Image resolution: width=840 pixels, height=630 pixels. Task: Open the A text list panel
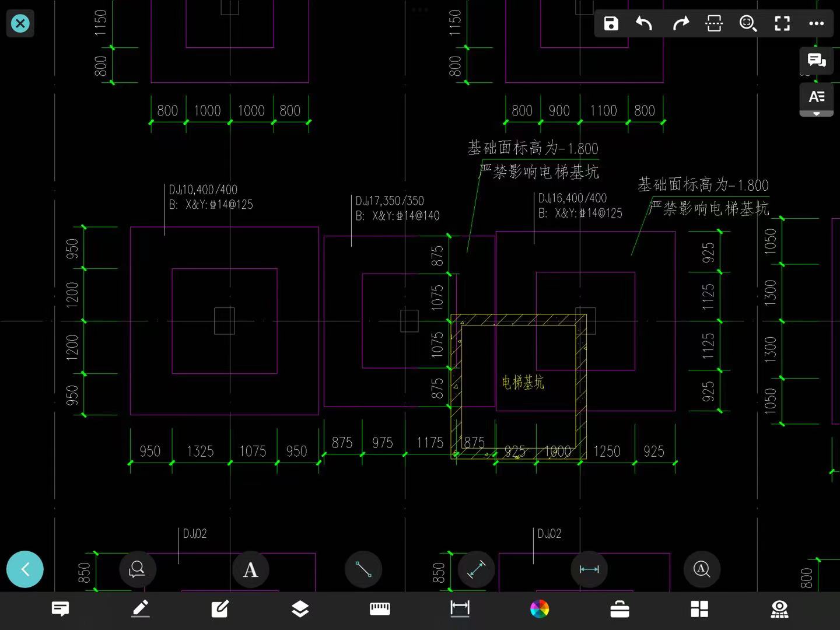[816, 97]
